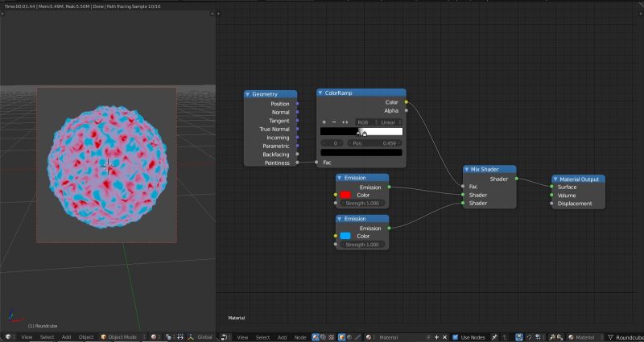644x342 pixels.
Task: Click the rendered sphere in the viewport
Action: pos(108,167)
